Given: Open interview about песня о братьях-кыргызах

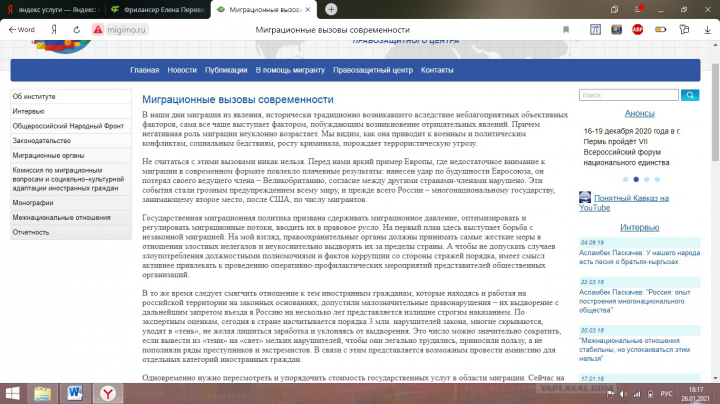Looking at the screenshot, I should 639,257.
